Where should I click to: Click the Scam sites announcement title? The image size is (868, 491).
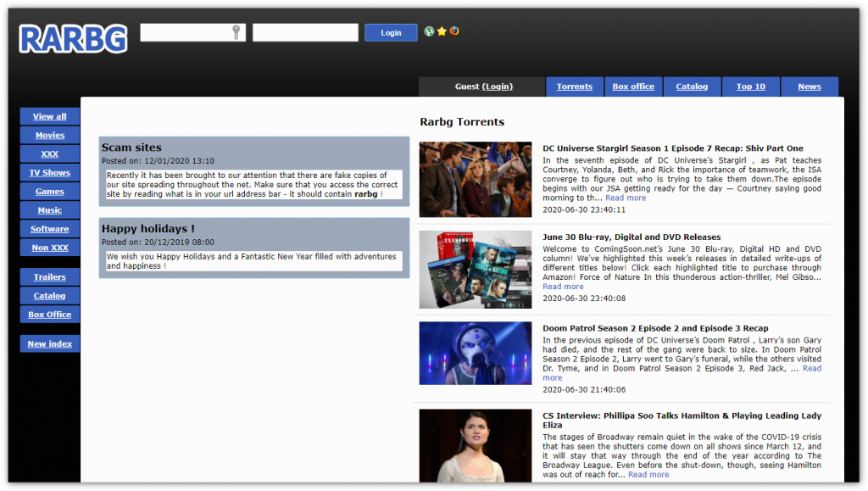(131, 148)
